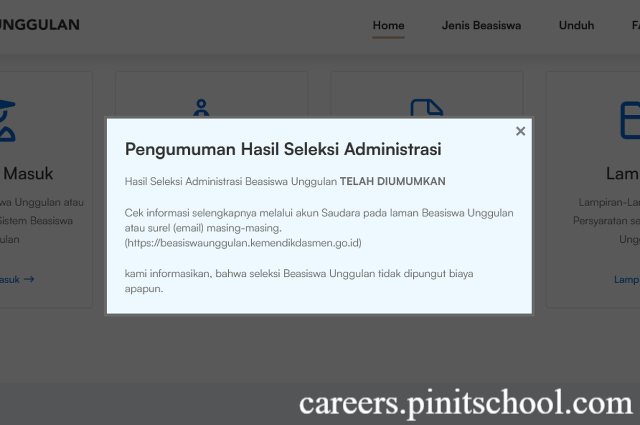
Task: Click the sentence about tidak dipungut biaya
Action: click(x=299, y=281)
